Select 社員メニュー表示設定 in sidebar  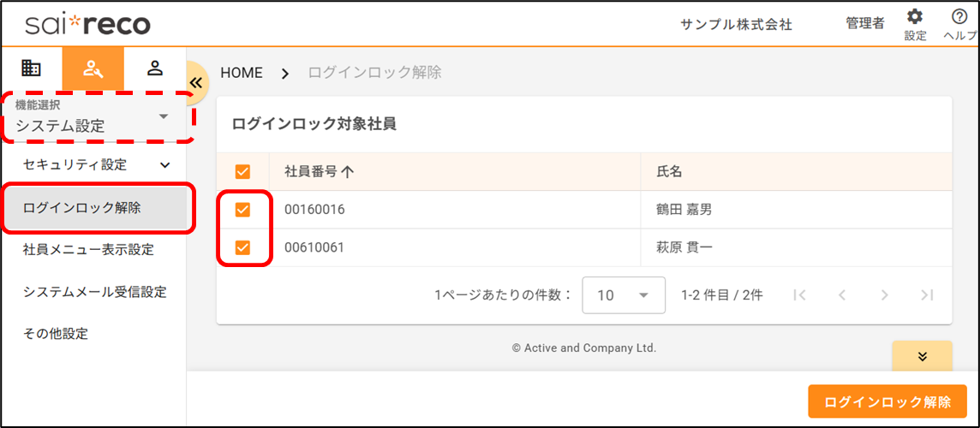(88, 250)
